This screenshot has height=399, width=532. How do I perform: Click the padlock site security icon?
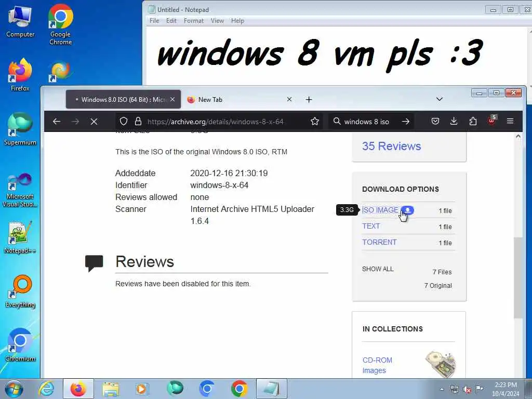click(138, 122)
